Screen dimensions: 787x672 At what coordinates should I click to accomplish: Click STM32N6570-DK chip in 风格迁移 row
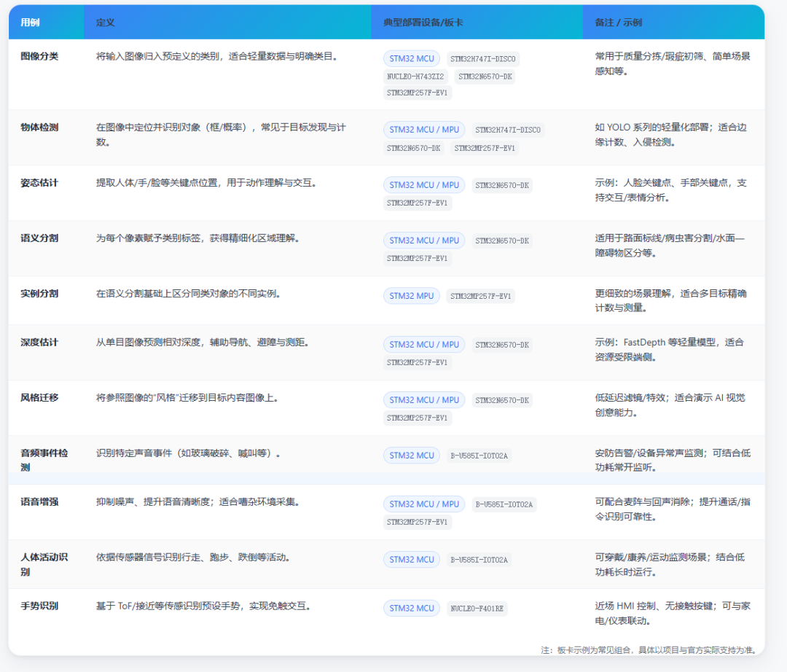click(502, 400)
